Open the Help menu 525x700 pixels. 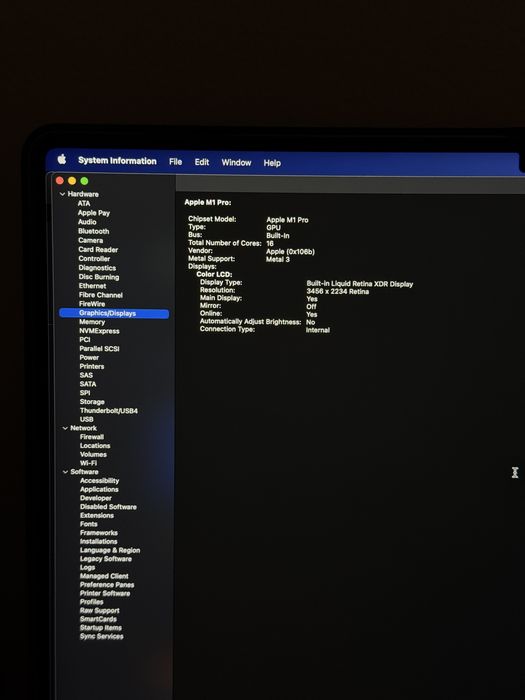pos(272,163)
